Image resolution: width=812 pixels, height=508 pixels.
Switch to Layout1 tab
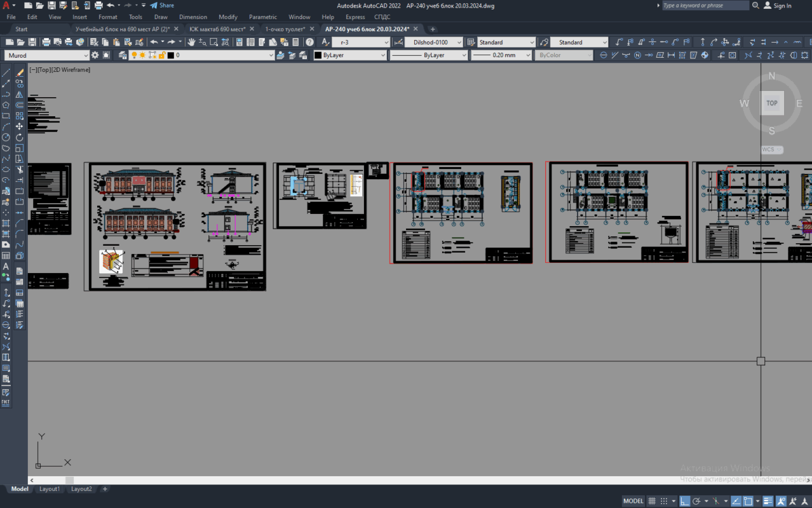[x=50, y=489]
